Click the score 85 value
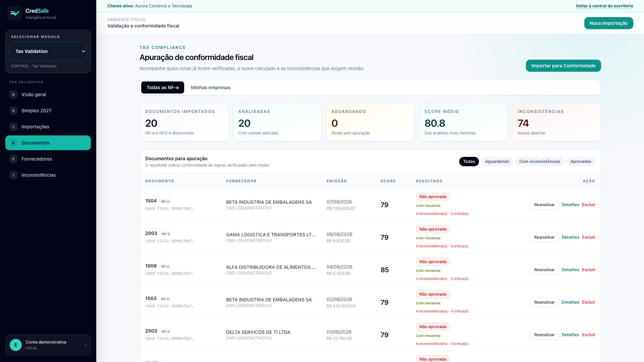Screen dimensions: 644x362 click(x=385, y=270)
